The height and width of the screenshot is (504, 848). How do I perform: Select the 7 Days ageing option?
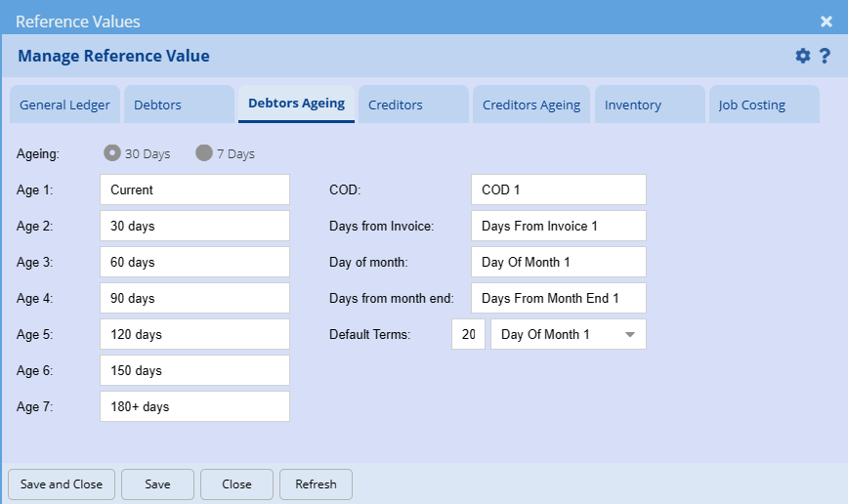(204, 153)
